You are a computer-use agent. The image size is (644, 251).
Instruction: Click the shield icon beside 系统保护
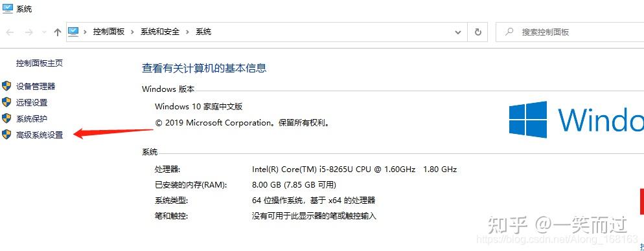tap(6, 118)
